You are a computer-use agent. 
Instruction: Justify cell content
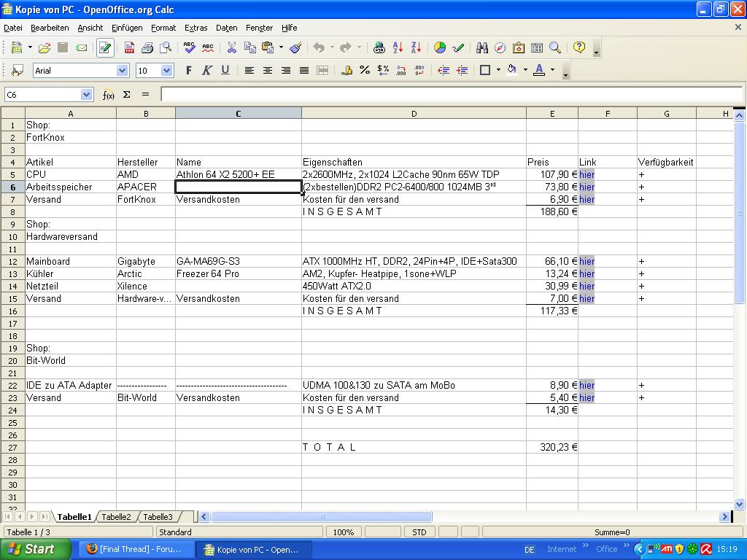coord(304,71)
